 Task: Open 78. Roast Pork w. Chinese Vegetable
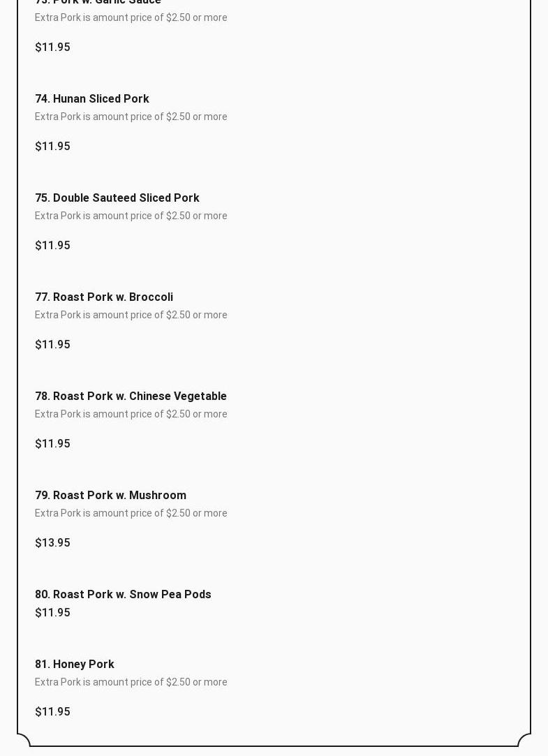pyautogui.click(x=131, y=396)
